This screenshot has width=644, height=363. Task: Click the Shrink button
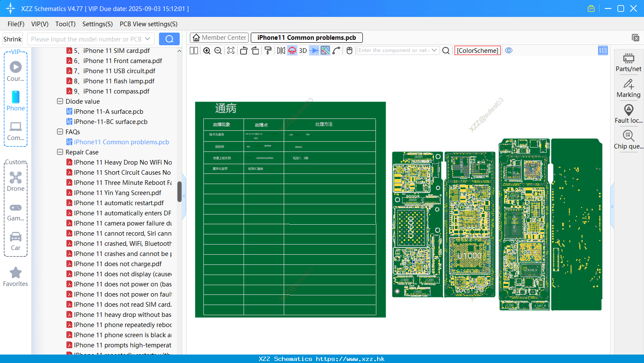pos(13,39)
